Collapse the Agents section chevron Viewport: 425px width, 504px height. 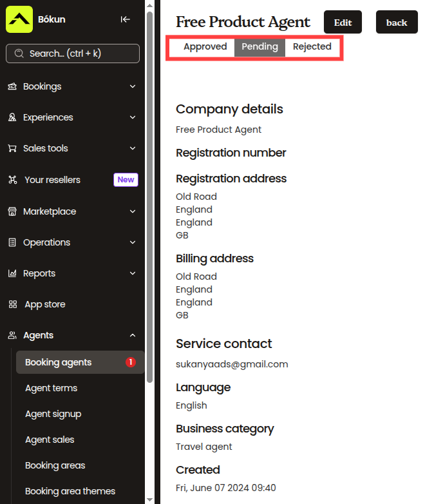click(x=133, y=335)
